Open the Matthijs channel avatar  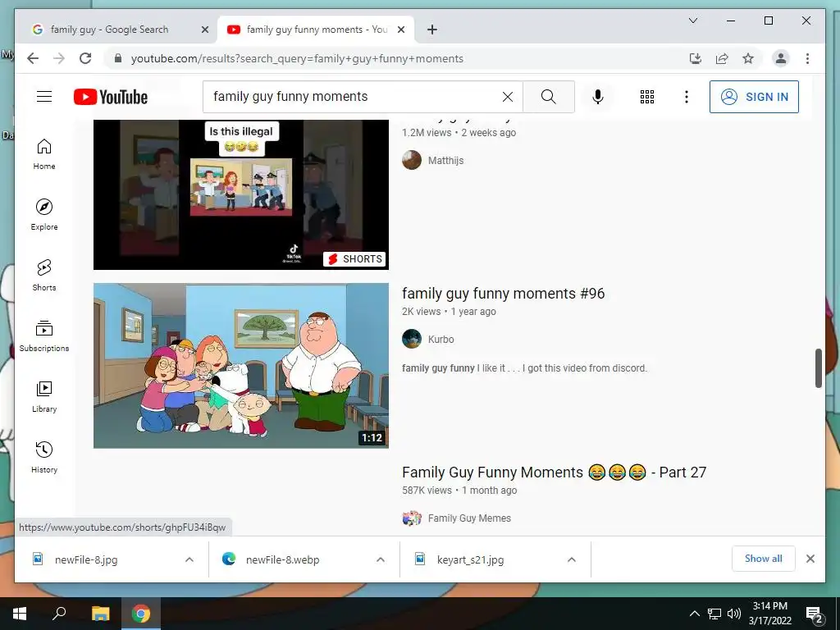pos(412,160)
